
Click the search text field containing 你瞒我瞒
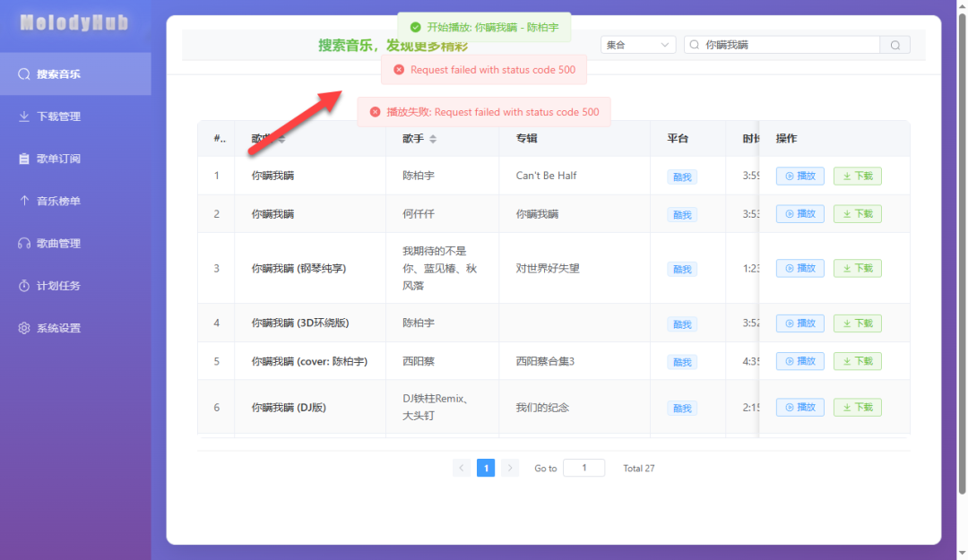click(789, 45)
